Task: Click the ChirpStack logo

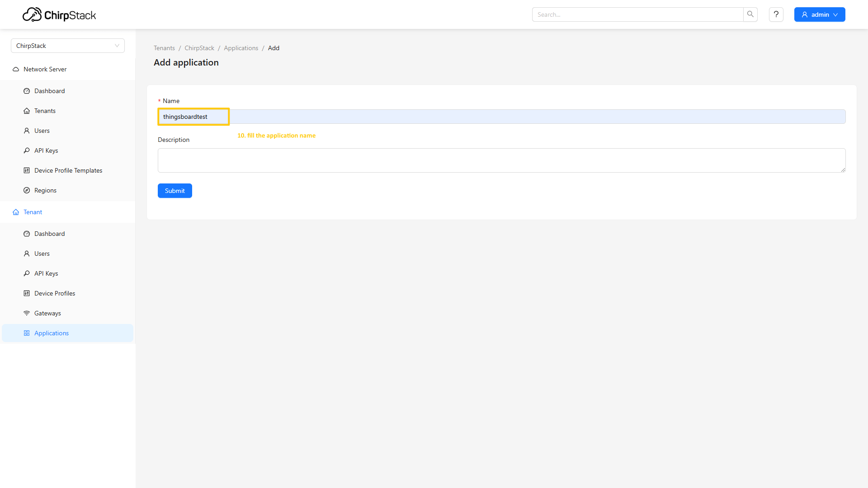Action: [59, 14]
